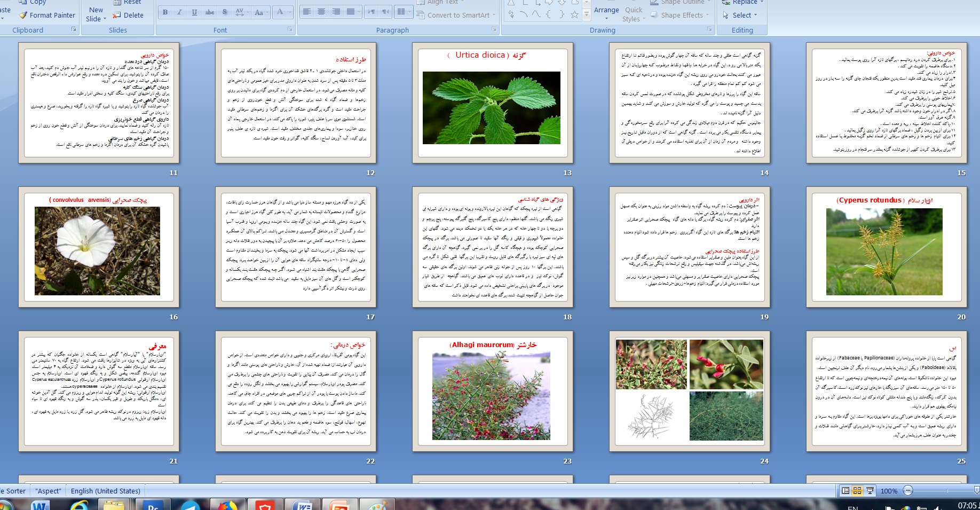The width and height of the screenshot is (980, 510).
Task: Select slide 24 four-photo thumbnail
Action: tap(690, 391)
